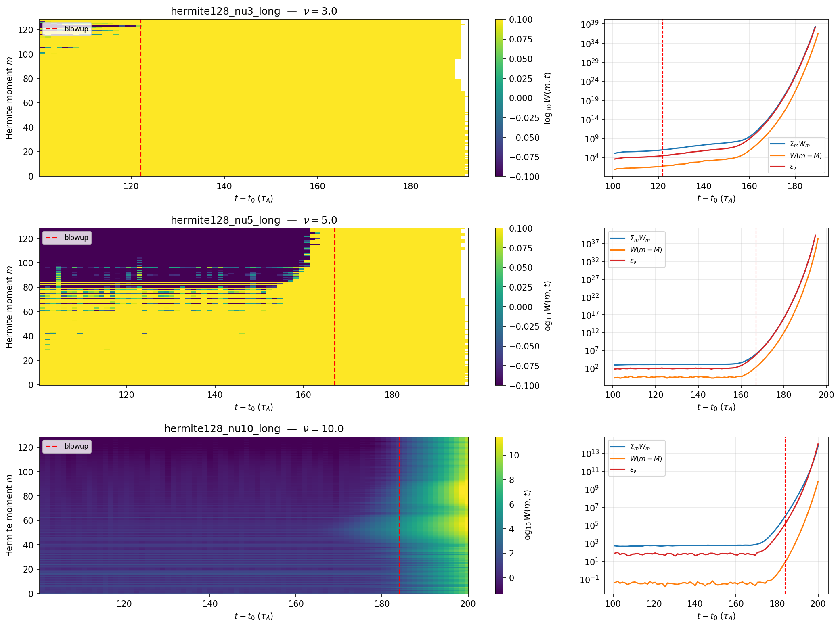840x627 pixels.
Task: Click the colorbar beside the ν = 3.0 heatmap
Action: (x=499, y=98)
